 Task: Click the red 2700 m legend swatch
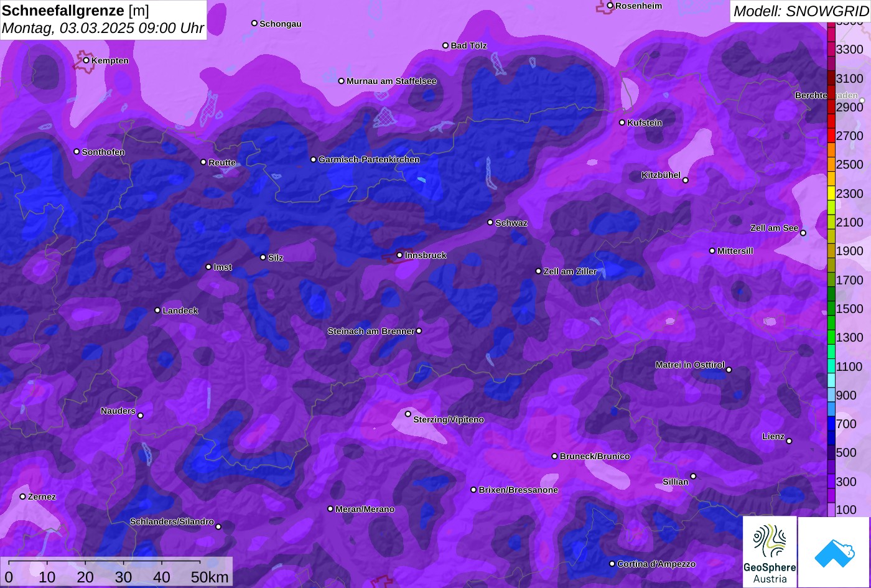click(x=831, y=136)
